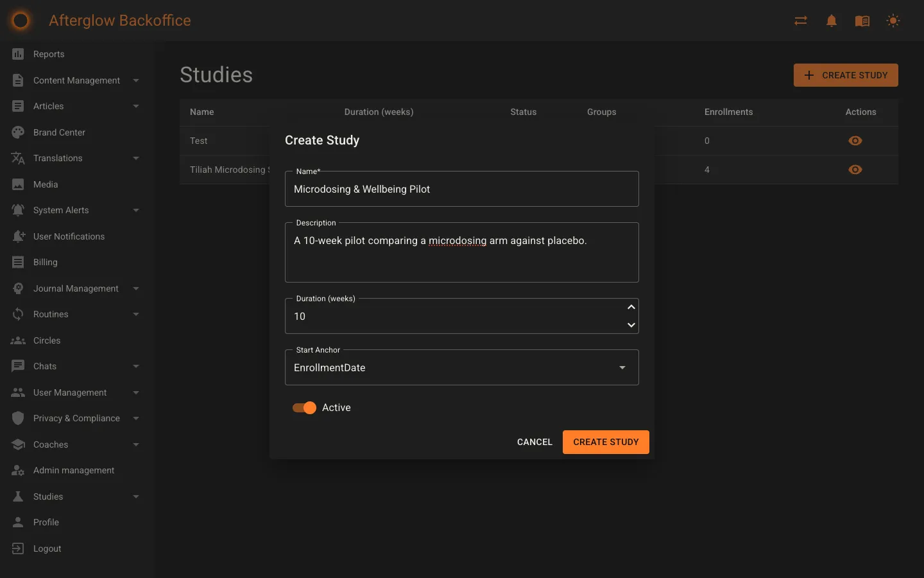
Task: Click the Create Study dialog submit button
Action: [x=606, y=442]
